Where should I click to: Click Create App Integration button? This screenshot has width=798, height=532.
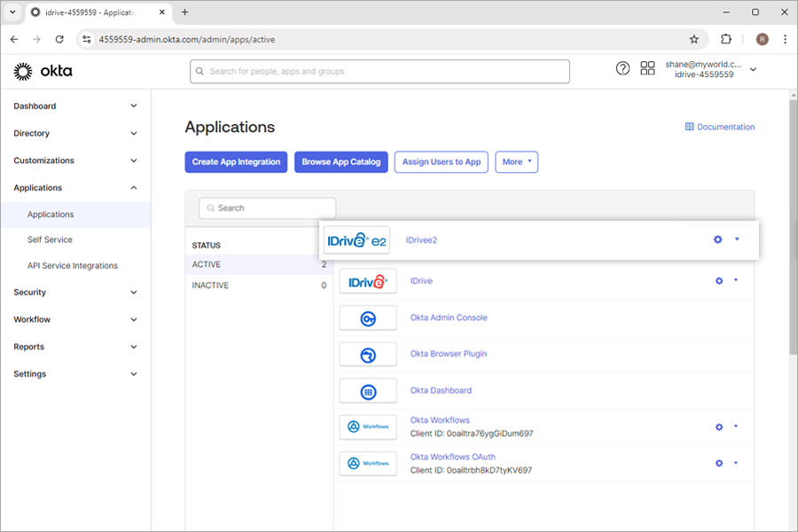236,162
